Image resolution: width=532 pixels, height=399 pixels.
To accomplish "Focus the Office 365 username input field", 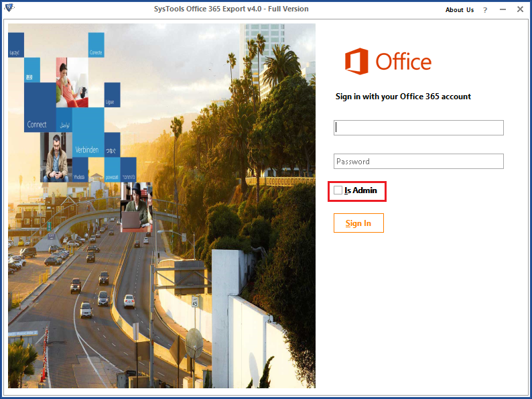I will click(x=418, y=127).
